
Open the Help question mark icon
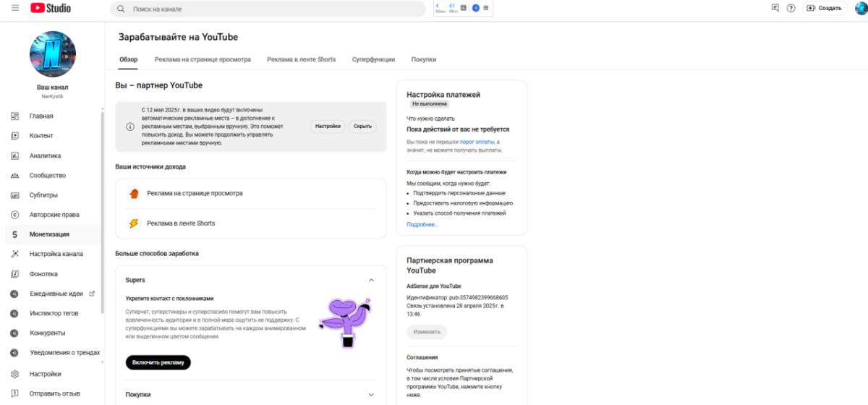tap(791, 8)
